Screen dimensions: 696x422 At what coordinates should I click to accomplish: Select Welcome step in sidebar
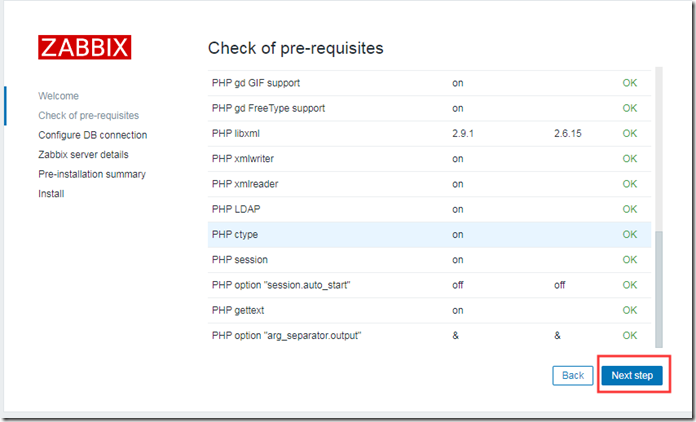(x=58, y=96)
